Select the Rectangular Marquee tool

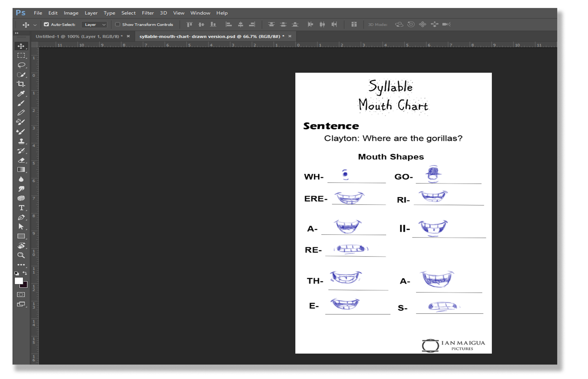(21, 55)
